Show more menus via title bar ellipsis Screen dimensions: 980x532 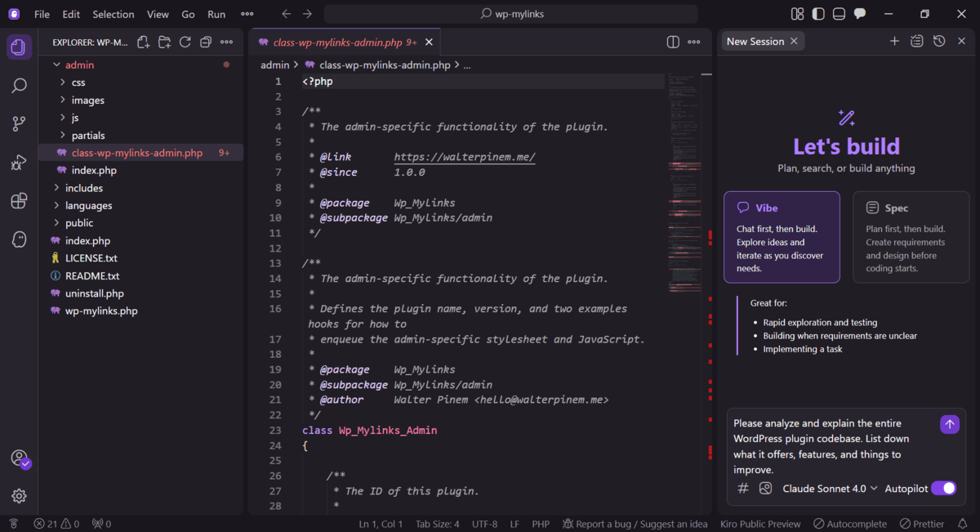(247, 14)
